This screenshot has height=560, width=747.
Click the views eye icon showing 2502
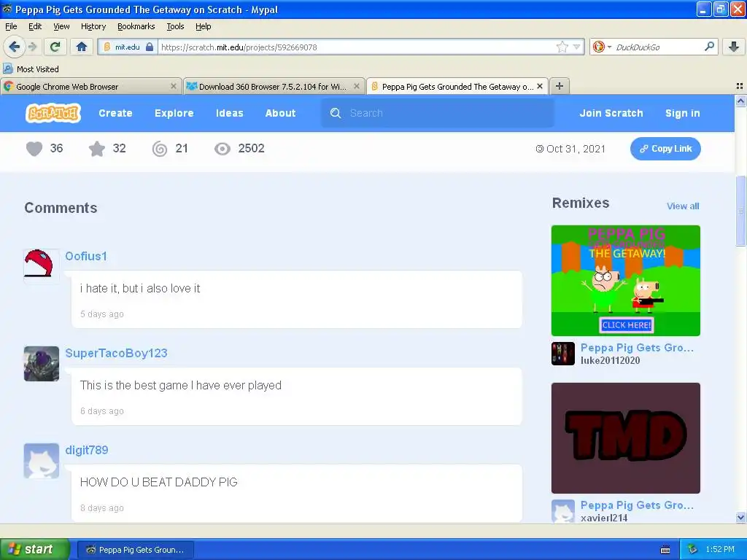point(222,149)
